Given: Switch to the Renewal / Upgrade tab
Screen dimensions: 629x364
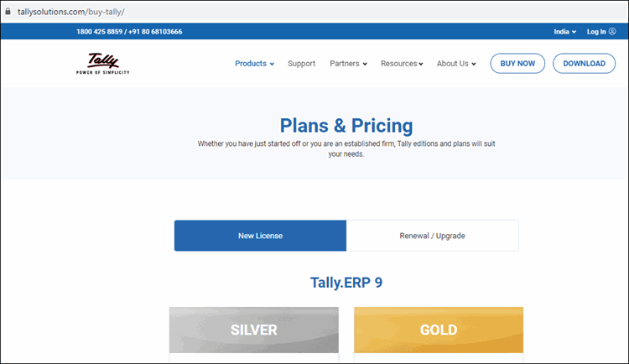Looking at the screenshot, I should click(433, 236).
